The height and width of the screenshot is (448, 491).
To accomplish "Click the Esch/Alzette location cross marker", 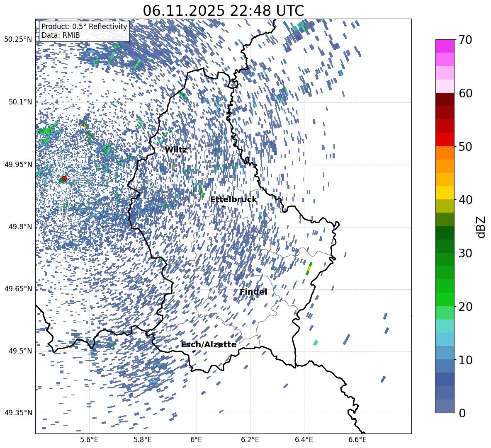I will coord(194,351).
